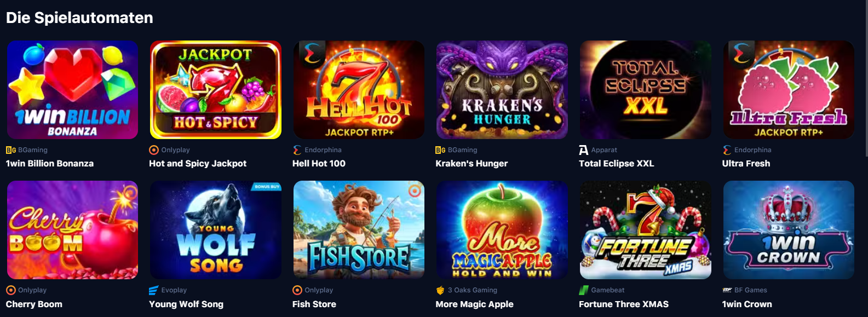Open the More Magic Apple title link

click(x=474, y=304)
